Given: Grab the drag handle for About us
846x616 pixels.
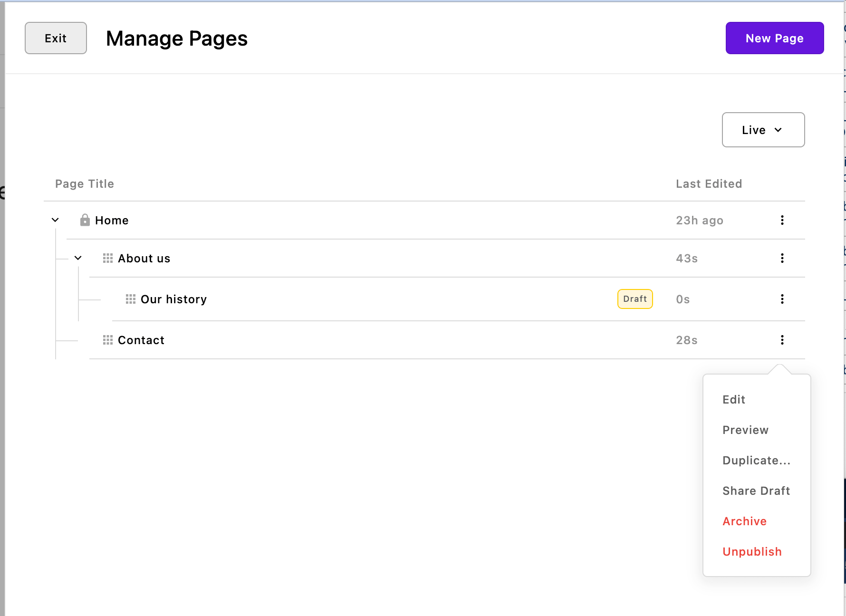Looking at the screenshot, I should click(107, 258).
